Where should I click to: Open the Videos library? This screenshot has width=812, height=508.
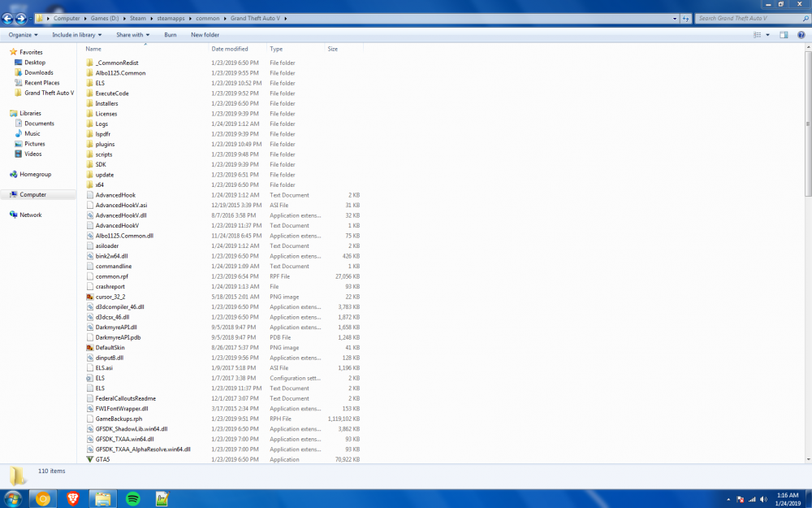[x=33, y=154]
